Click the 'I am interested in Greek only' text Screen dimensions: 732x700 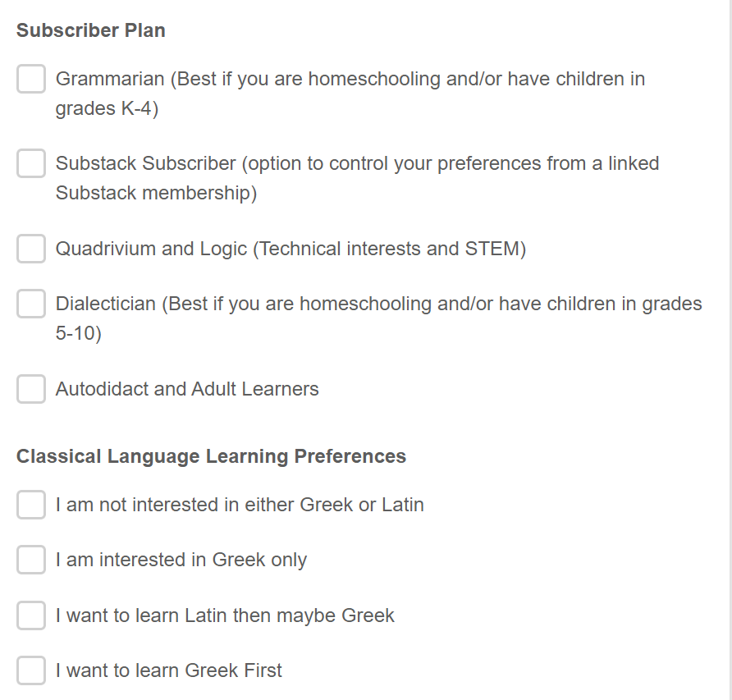point(181,560)
